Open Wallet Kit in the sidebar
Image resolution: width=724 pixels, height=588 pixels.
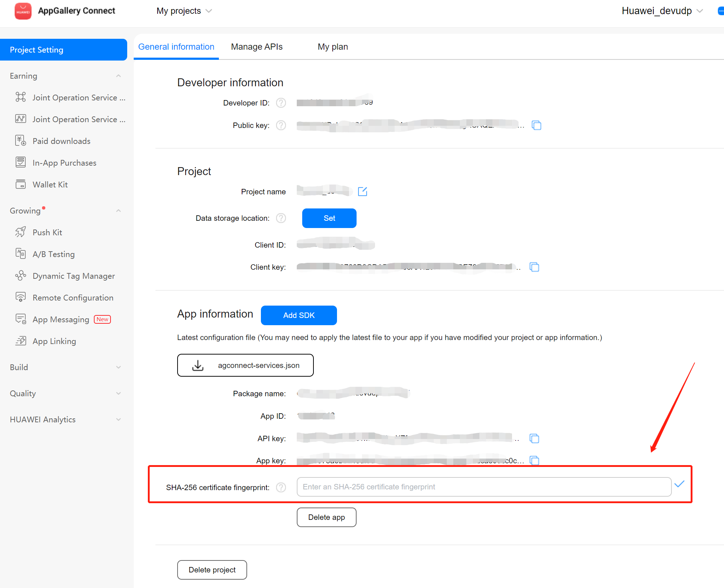coord(50,185)
